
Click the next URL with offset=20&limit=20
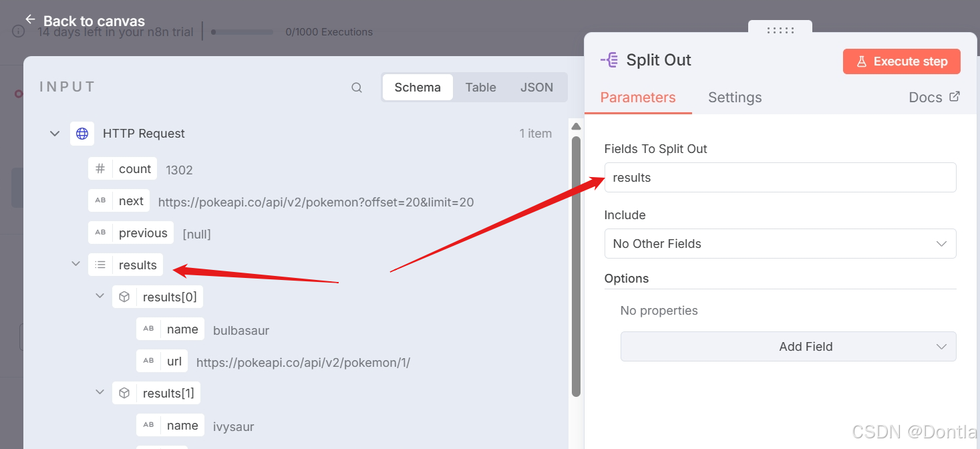(316, 202)
